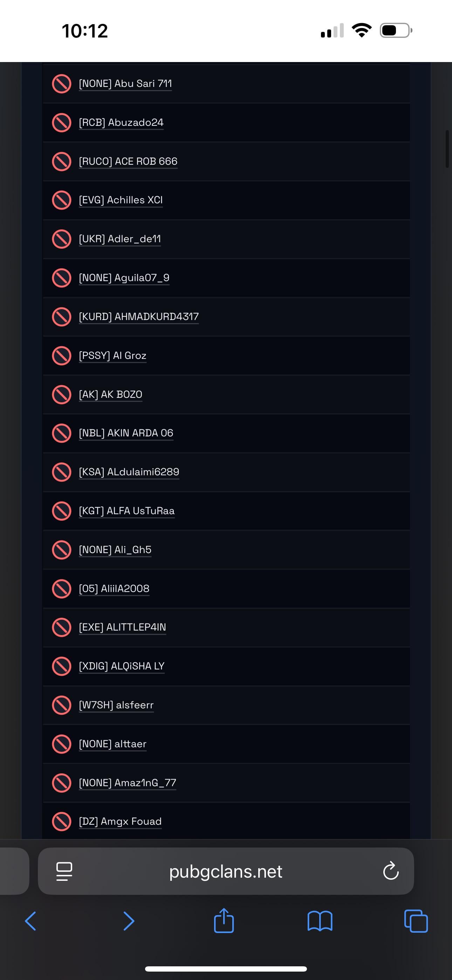
Task: Tap the pubgclans.net address bar
Action: point(226,871)
